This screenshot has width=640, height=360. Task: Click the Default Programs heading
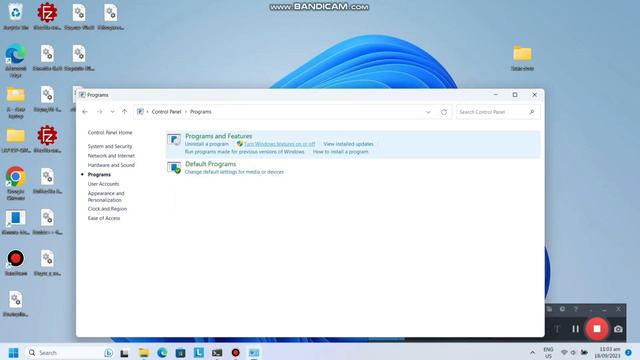pyautogui.click(x=210, y=164)
